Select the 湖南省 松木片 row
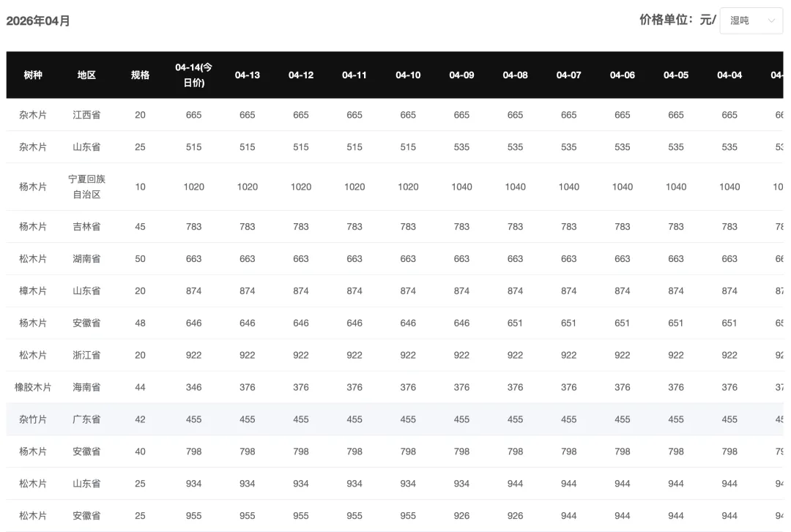791x532 pixels. pos(395,259)
